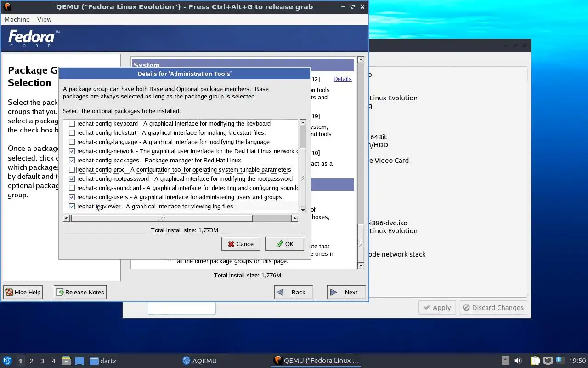Open the Lubuntu start menu icon
This screenshot has height=368, width=588.
(7, 361)
